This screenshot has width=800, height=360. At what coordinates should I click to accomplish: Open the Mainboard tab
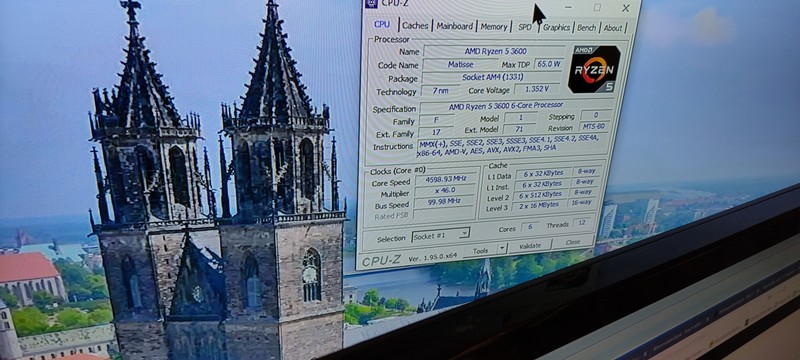point(455,26)
